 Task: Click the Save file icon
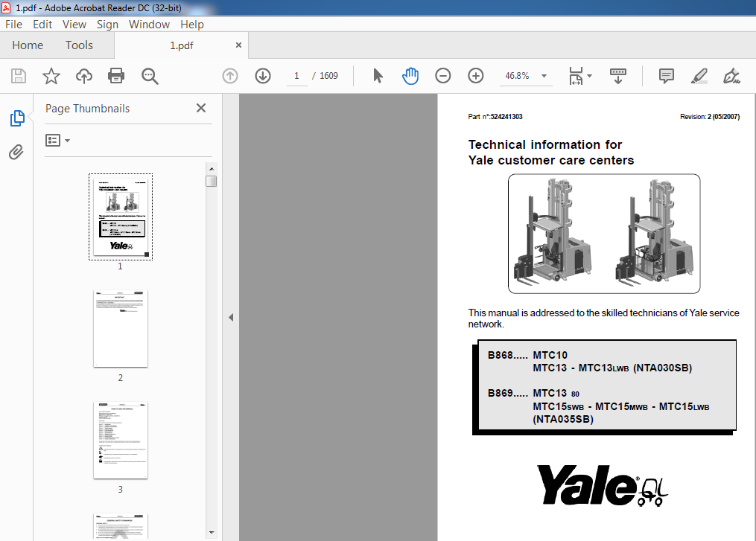pos(19,76)
